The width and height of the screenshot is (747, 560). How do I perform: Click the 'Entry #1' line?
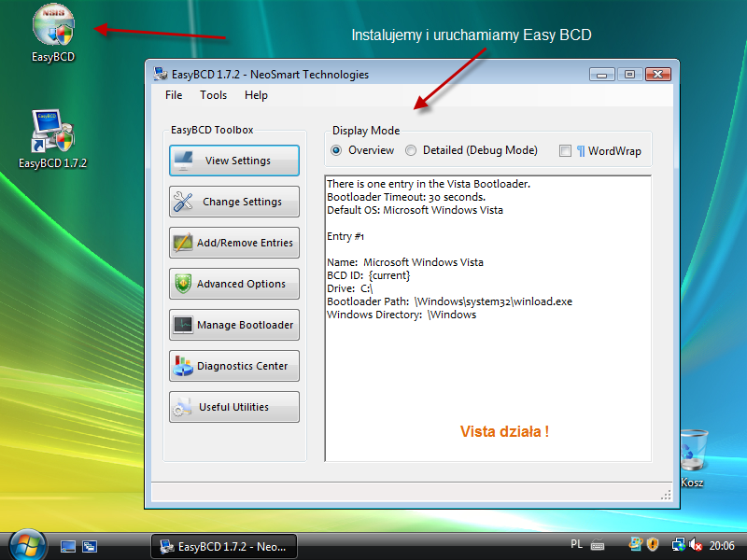tap(345, 236)
